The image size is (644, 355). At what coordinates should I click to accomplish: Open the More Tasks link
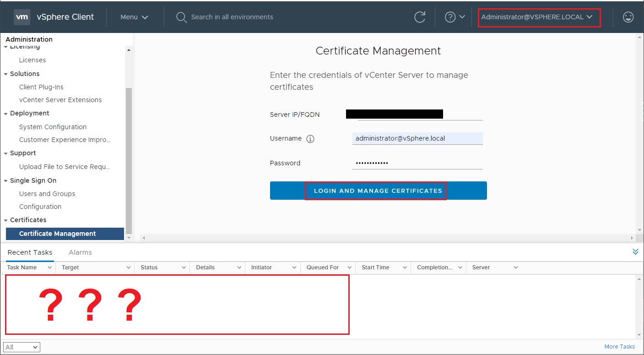click(620, 347)
